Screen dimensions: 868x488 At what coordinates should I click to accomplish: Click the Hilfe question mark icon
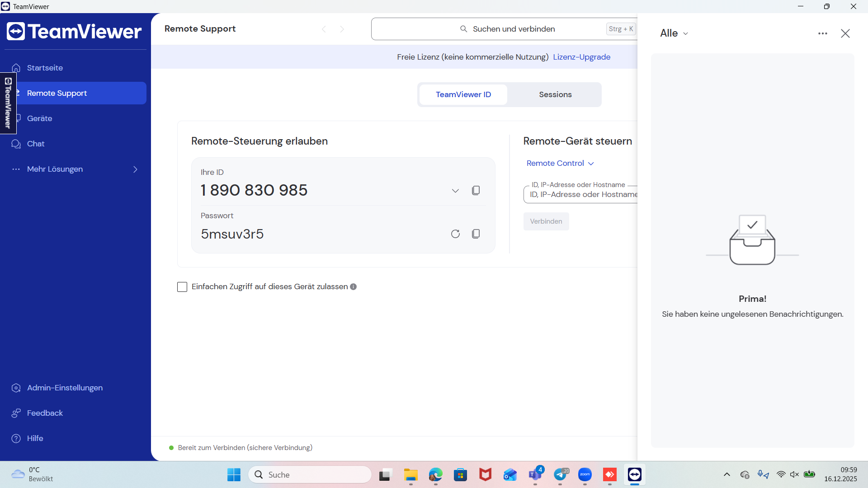tap(16, 438)
